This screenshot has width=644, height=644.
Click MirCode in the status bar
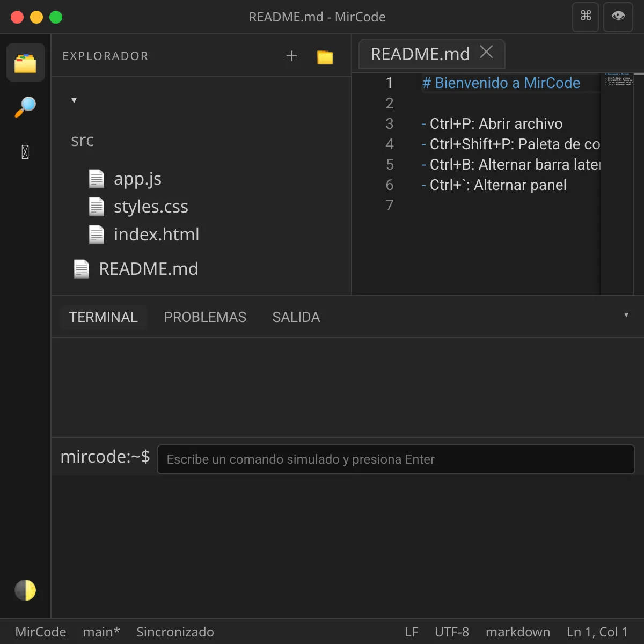[x=41, y=632]
